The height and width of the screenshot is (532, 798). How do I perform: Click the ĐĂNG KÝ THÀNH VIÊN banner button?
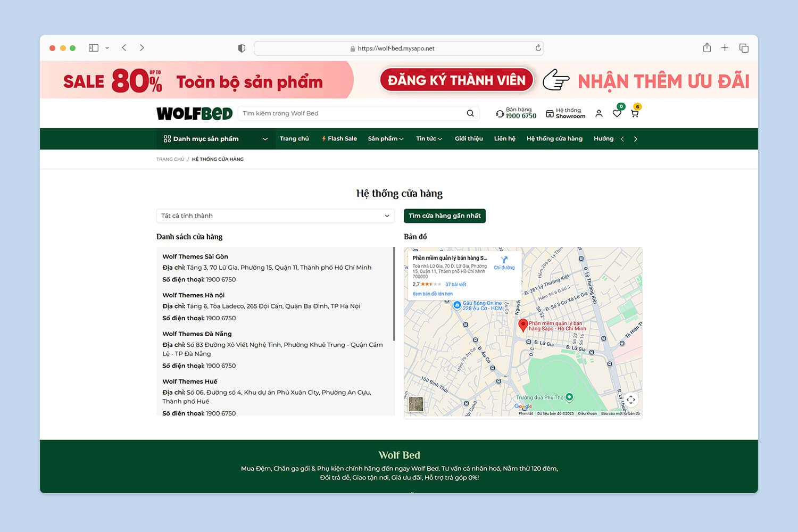click(456, 80)
